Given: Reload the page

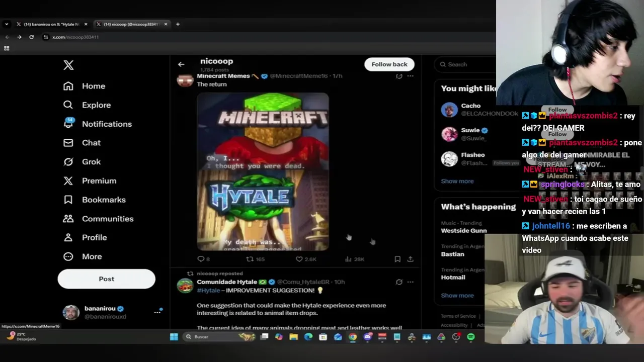Looking at the screenshot, I should coord(31,37).
